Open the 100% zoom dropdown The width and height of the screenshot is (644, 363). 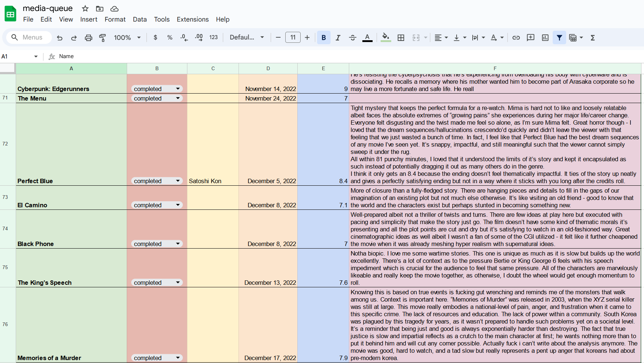click(127, 37)
